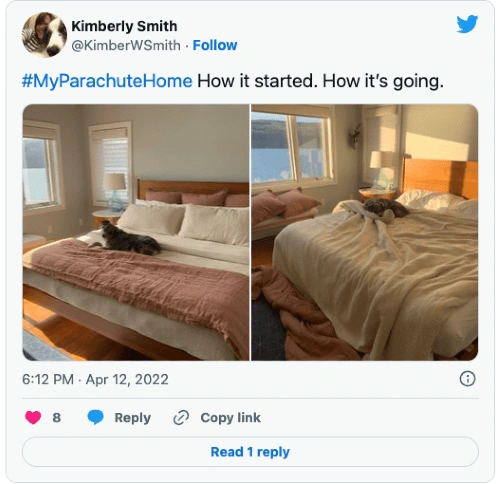Click the chain link copy icon
This screenshot has width=500, height=484.
coord(181,418)
